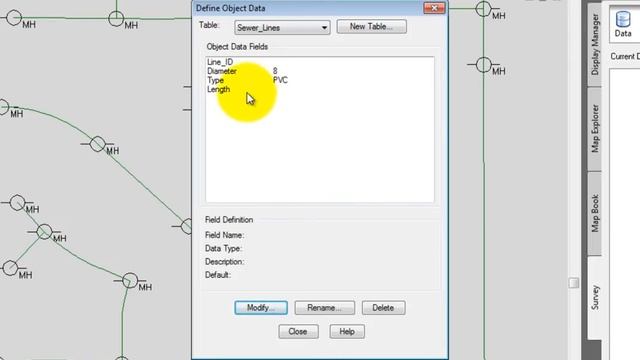Click the Modify button

(261, 308)
